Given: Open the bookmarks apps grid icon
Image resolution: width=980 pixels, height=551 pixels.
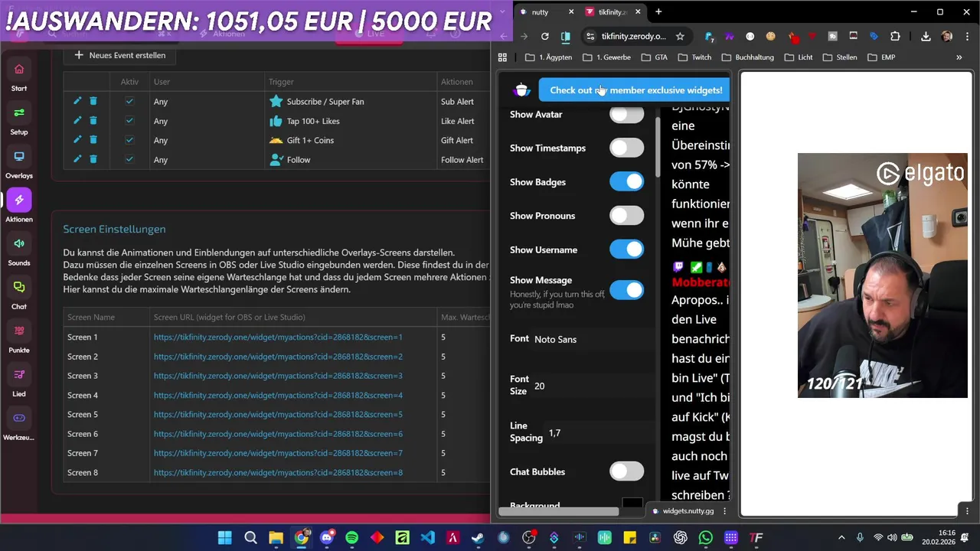Looking at the screenshot, I should click(x=502, y=57).
